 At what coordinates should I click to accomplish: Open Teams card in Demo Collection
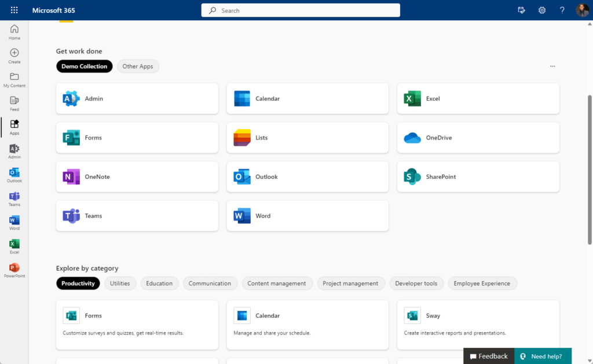(137, 216)
